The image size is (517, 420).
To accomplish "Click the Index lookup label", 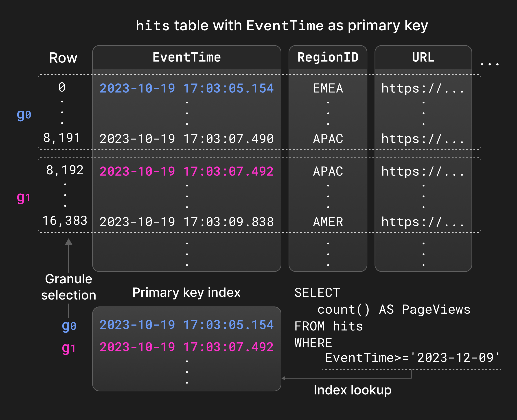I will [352, 390].
